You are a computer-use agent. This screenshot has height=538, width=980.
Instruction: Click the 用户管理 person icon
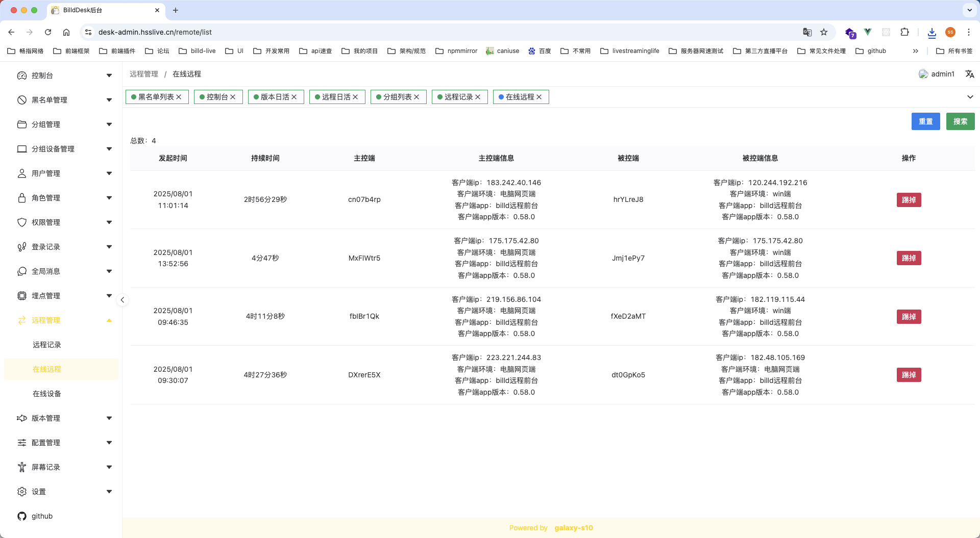point(22,173)
